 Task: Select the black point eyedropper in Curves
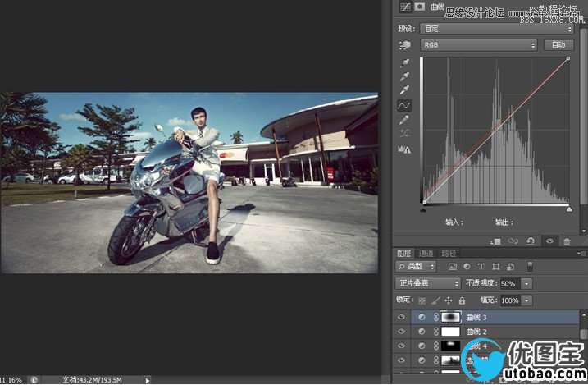point(404,62)
